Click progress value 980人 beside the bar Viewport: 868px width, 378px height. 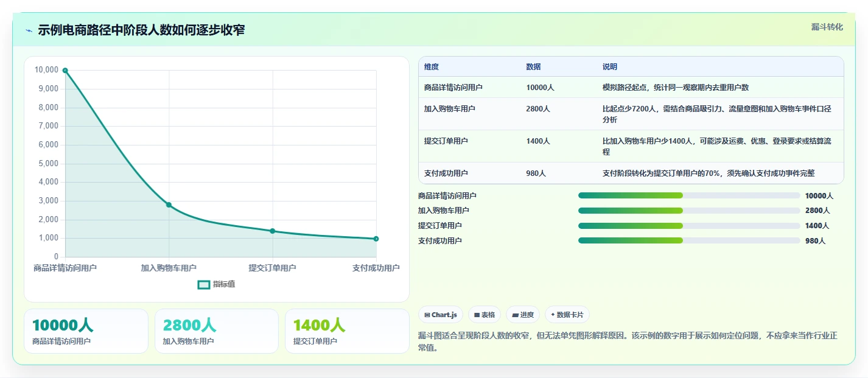click(x=815, y=241)
